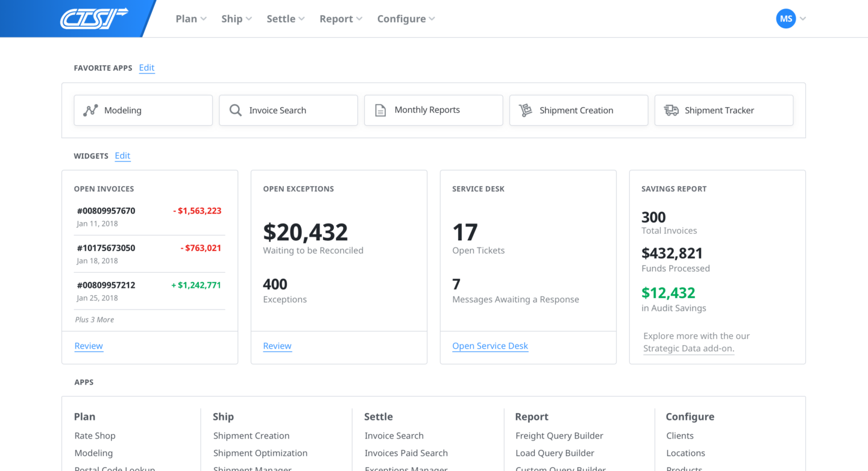
Task: Open the Settle menu
Action: pos(285,19)
